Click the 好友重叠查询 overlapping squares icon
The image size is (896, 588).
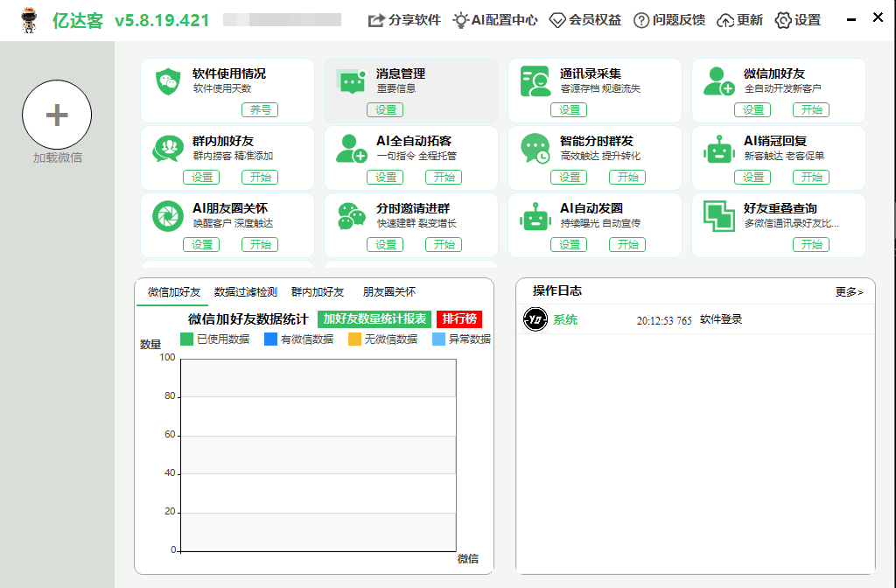pyautogui.click(x=718, y=216)
